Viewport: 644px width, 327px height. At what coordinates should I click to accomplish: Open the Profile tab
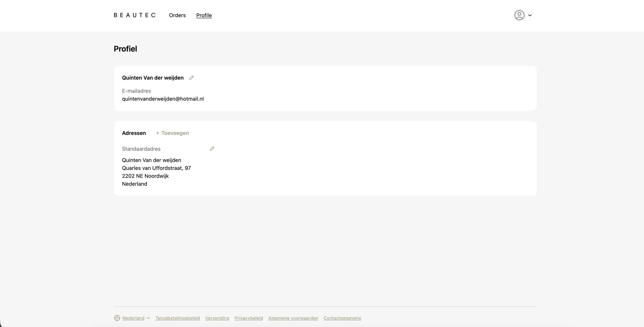(x=204, y=15)
